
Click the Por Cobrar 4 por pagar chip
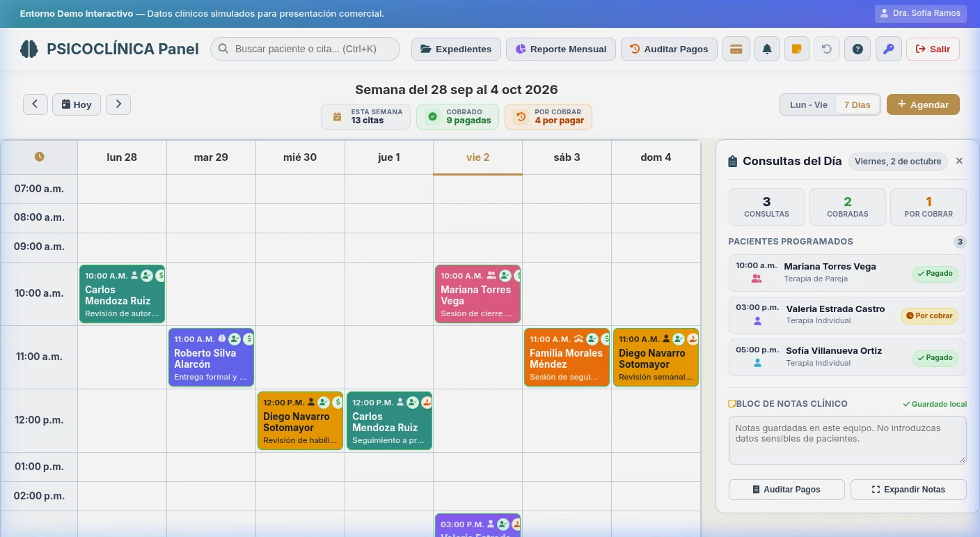[x=548, y=116]
